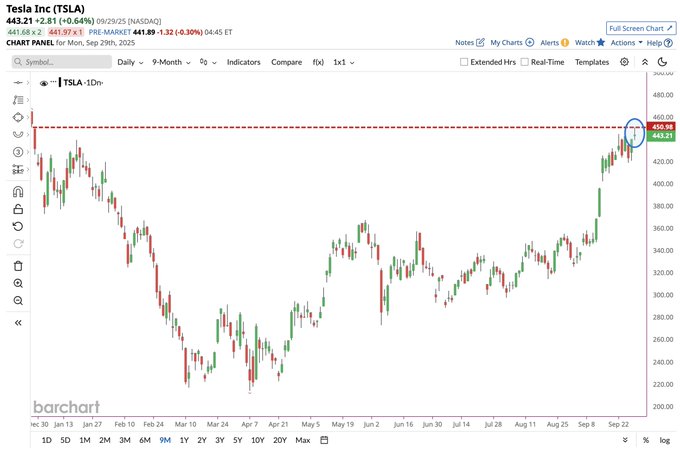The width and height of the screenshot is (680, 451).
Task: Open the Help link
Action: 659,43
